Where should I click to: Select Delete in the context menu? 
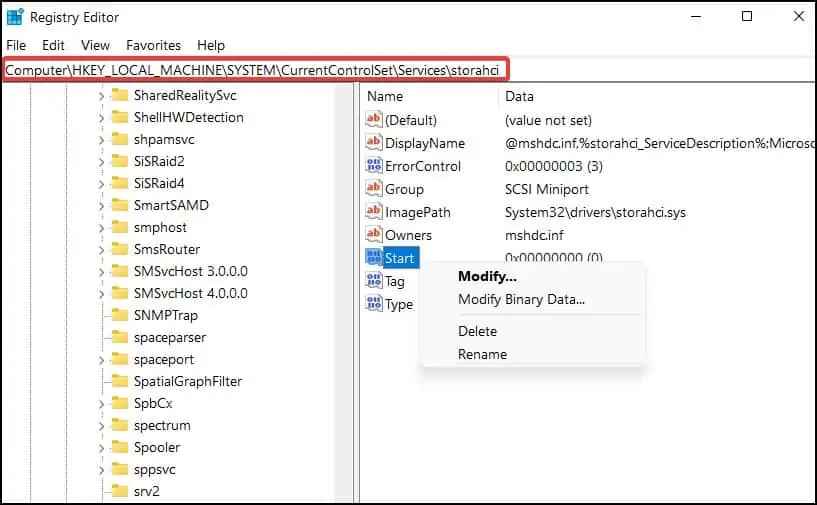coord(477,331)
